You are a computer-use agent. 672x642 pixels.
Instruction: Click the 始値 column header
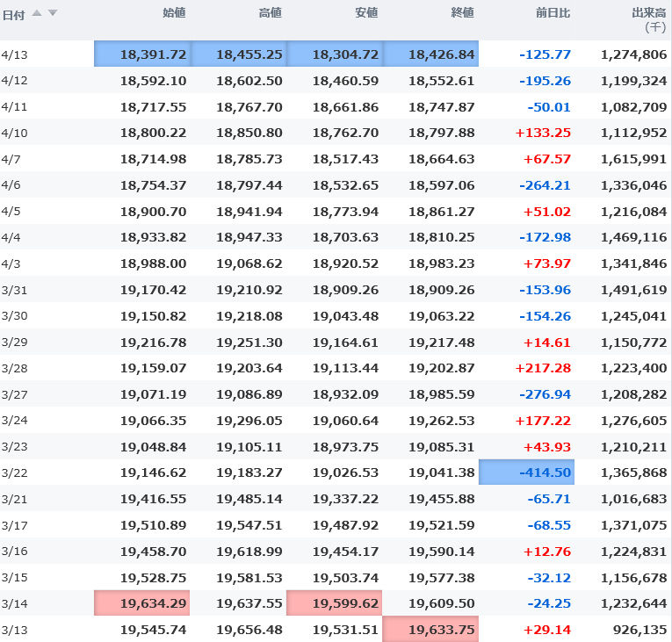pos(174,13)
